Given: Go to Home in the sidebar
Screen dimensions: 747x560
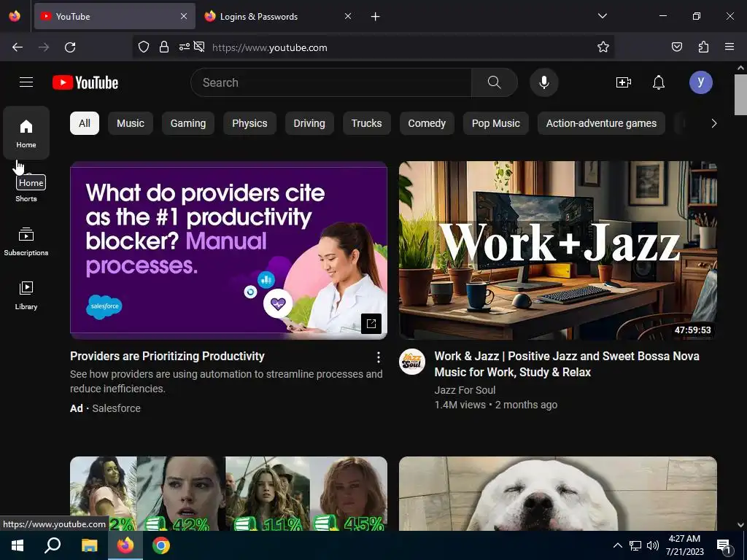Looking at the screenshot, I should (x=26, y=133).
